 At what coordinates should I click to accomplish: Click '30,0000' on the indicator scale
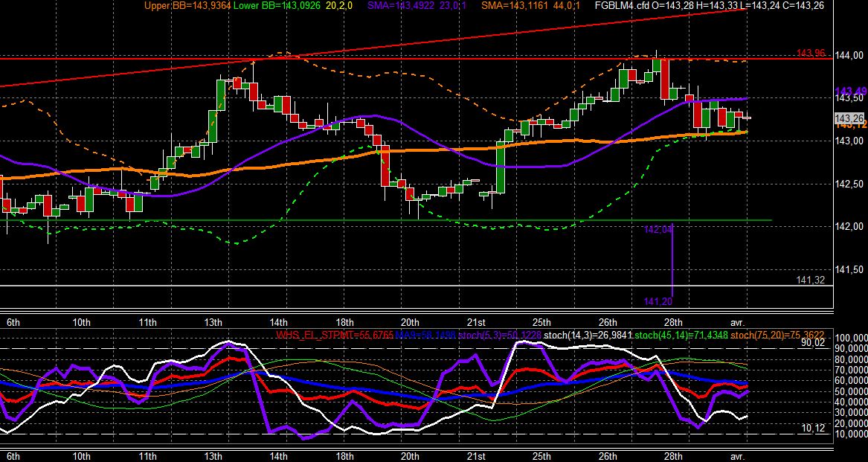852,413
